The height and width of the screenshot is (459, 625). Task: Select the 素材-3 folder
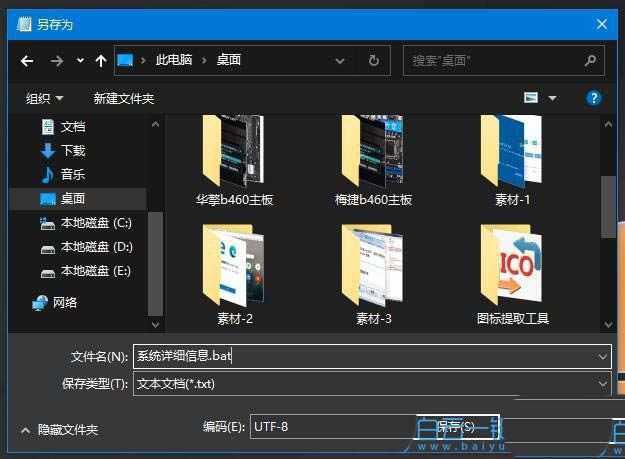(373, 275)
